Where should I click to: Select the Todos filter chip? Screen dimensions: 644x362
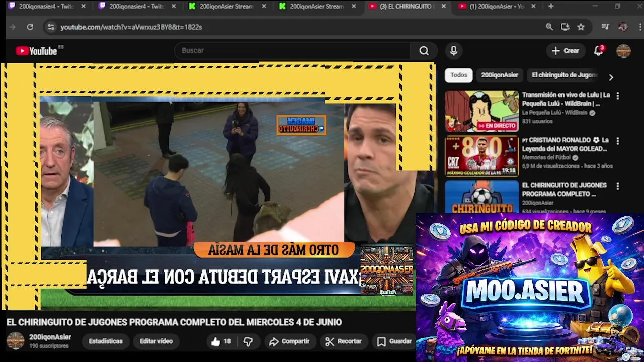(458, 75)
